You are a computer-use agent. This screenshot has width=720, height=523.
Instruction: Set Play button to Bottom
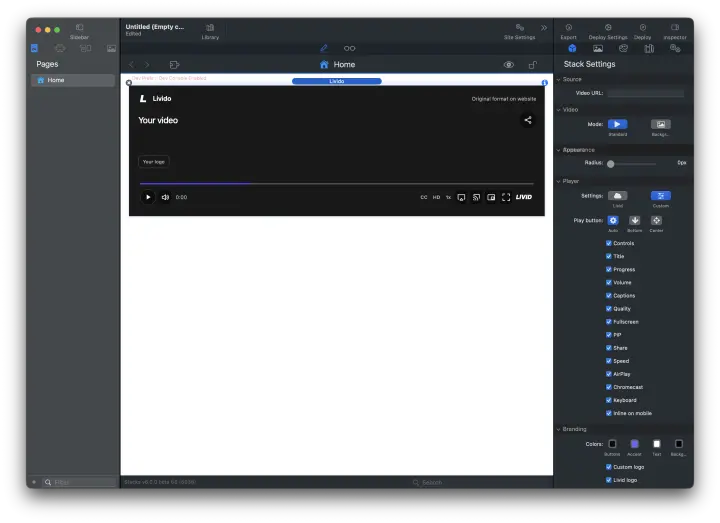click(635, 220)
